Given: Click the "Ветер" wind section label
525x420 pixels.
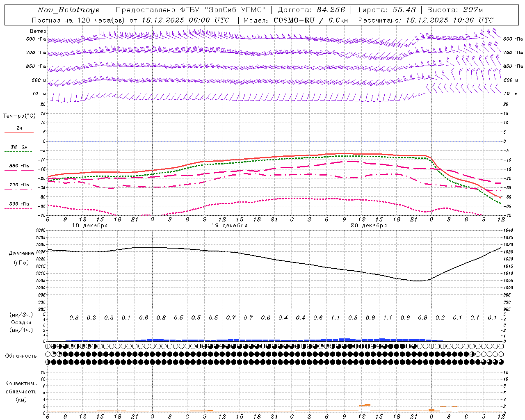Looking at the screenshot, I should pos(38,31).
